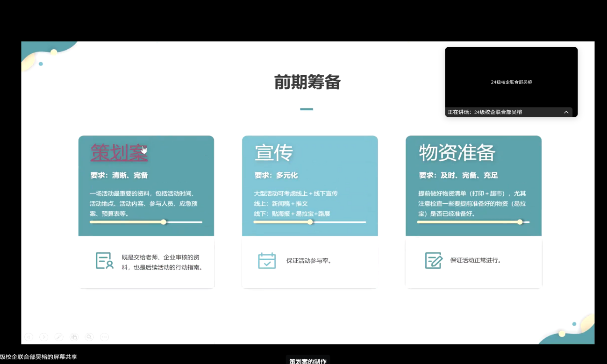Click the 正在讲话 speaker status bar
This screenshot has height=364, width=607.
(x=485, y=112)
